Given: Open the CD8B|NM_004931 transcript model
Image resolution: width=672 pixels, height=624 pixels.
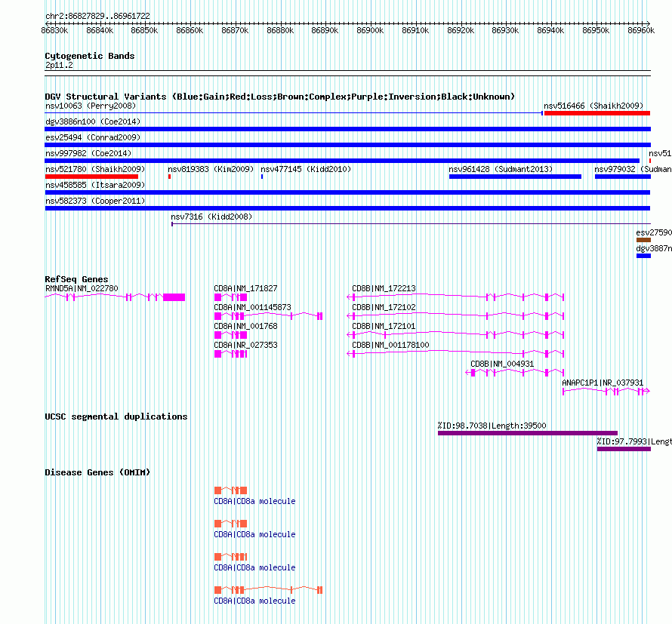Looking at the screenshot, I should (x=515, y=373).
